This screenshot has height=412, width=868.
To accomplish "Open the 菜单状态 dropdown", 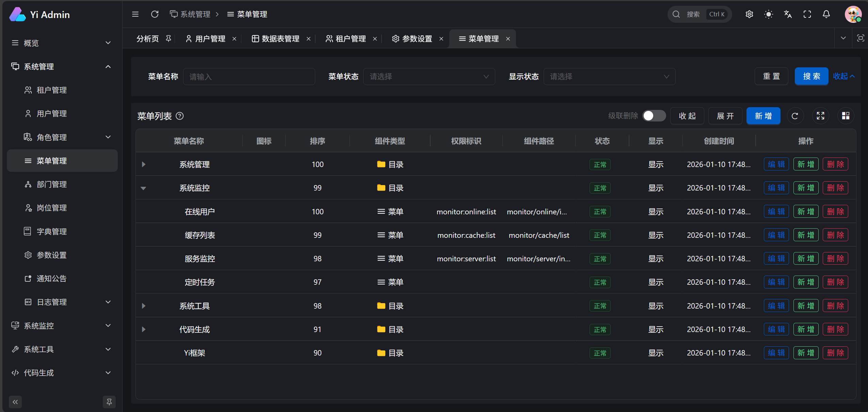I will (x=429, y=77).
